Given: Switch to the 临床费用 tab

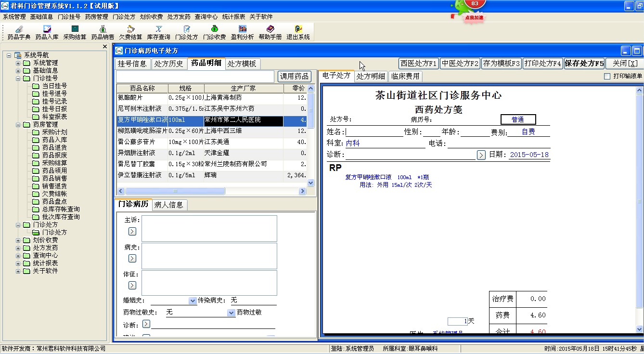Looking at the screenshot, I should click(405, 76).
